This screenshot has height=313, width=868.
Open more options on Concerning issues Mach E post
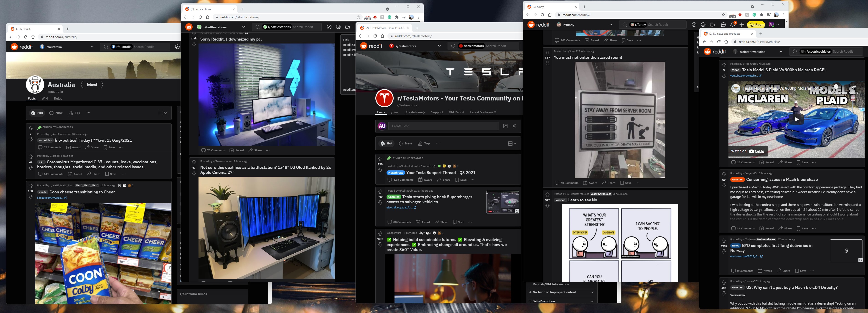click(x=814, y=228)
